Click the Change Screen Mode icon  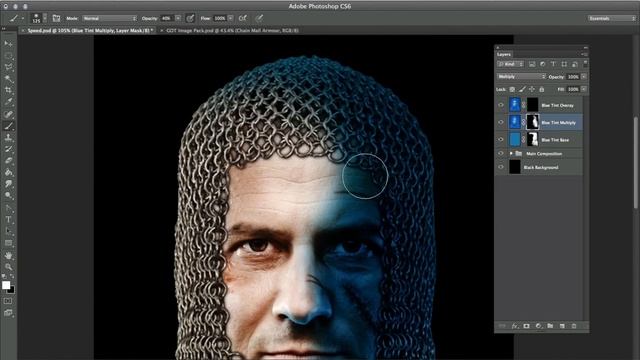[8, 313]
